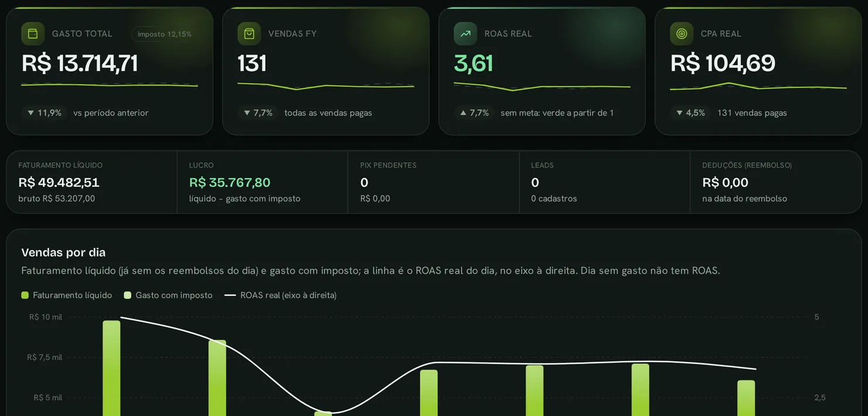
Task: Click 'líquido - gasto com imposto' text
Action: (245, 199)
